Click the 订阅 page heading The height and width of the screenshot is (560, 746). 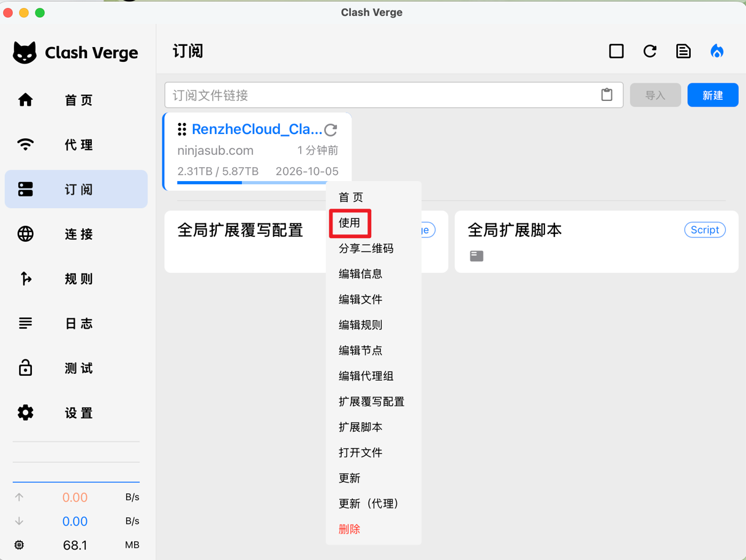(x=187, y=51)
